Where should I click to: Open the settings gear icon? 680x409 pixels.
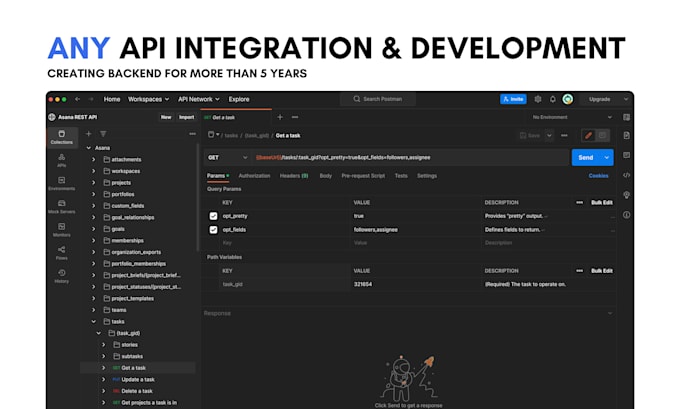pos(538,99)
